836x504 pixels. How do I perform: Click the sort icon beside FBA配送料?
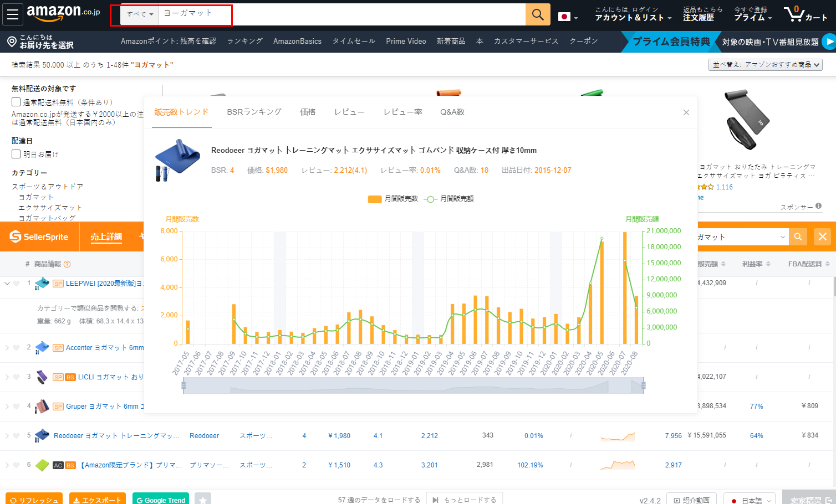click(x=827, y=264)
